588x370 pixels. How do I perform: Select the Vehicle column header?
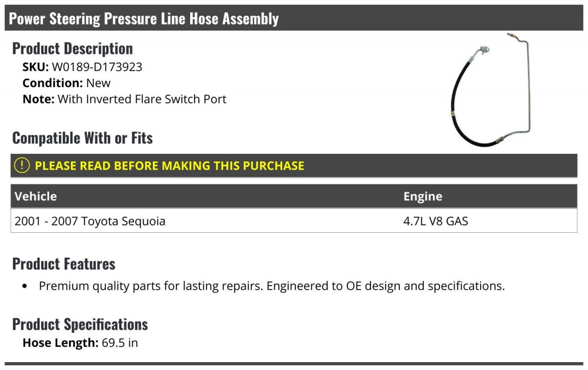click(x=36, y=197)
